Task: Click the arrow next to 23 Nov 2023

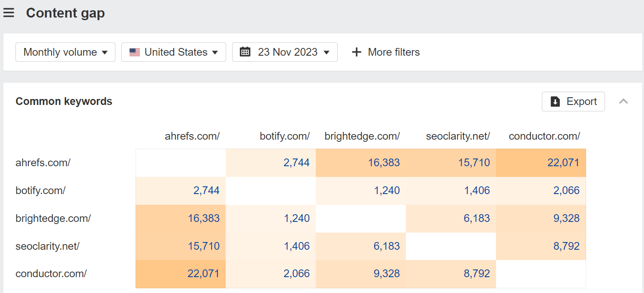Action: coord(327,52)
